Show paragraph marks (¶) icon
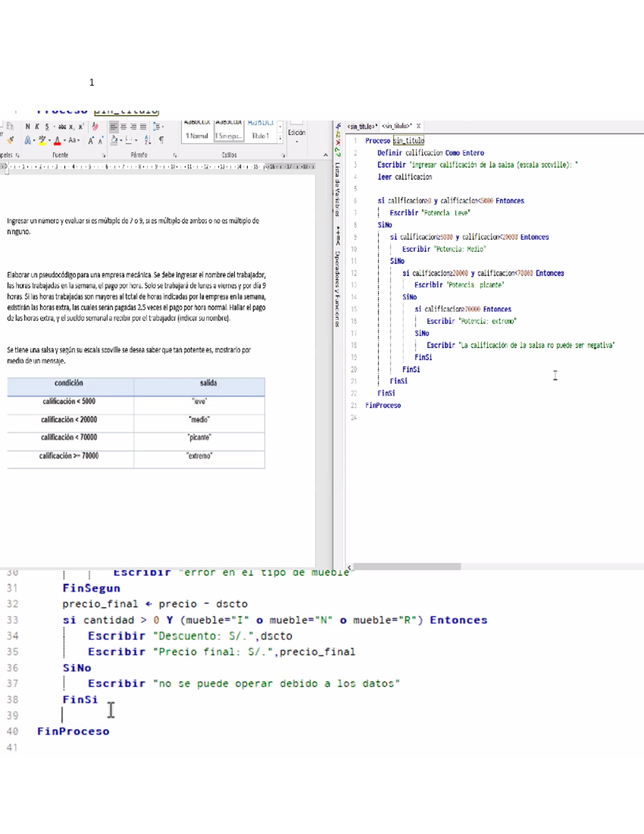The image size is (644, 834). (x=161, y=140)
